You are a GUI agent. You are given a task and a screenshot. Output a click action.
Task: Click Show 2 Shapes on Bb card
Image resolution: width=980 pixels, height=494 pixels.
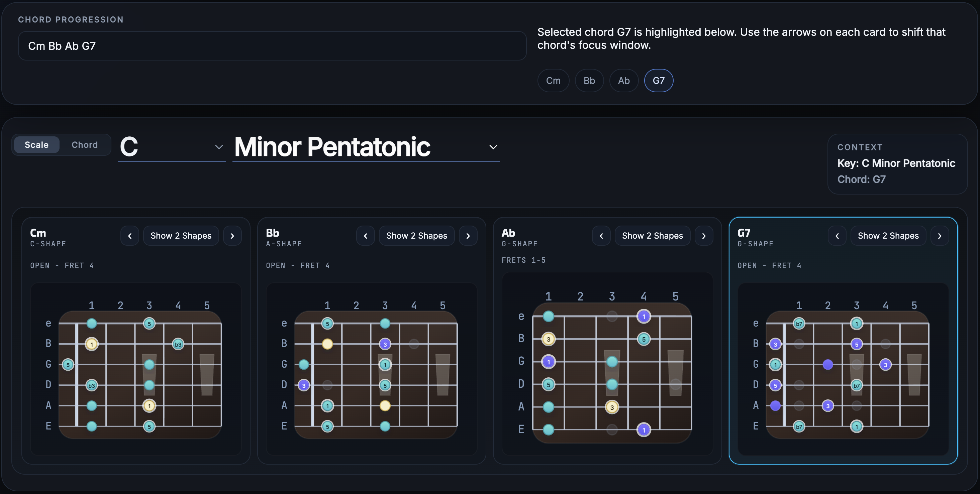417,236
